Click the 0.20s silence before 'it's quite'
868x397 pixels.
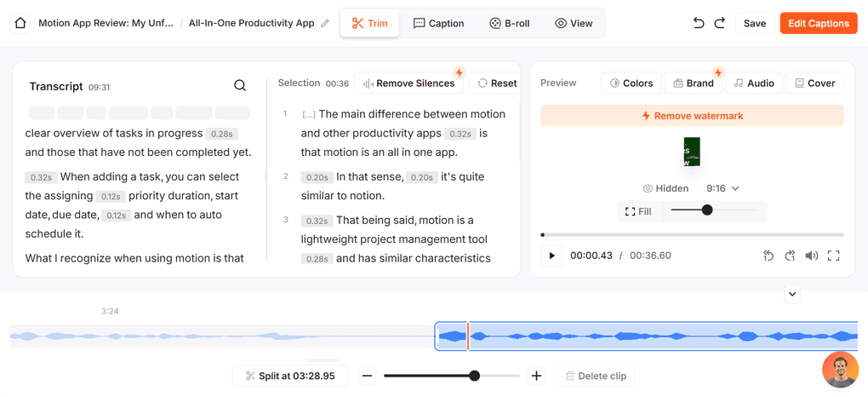coord(422,177)
